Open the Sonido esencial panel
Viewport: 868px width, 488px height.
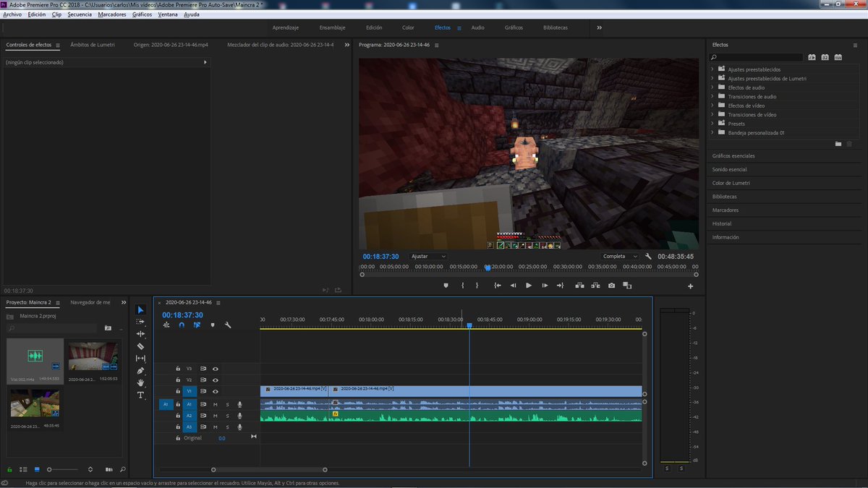tap(729, 169)
